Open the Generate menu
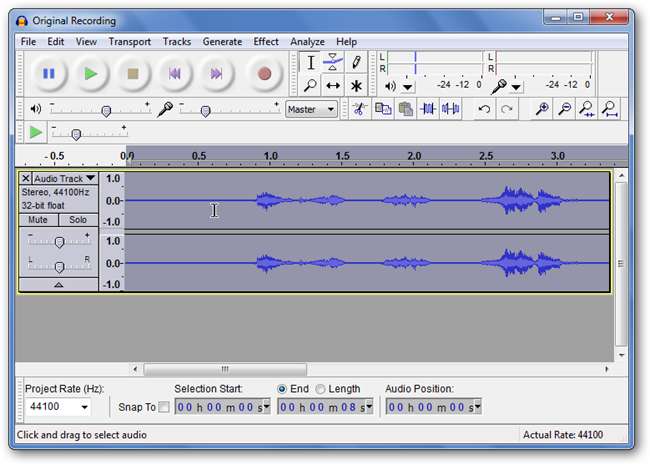This screenshot has height=465, width=650. [222, 42]
